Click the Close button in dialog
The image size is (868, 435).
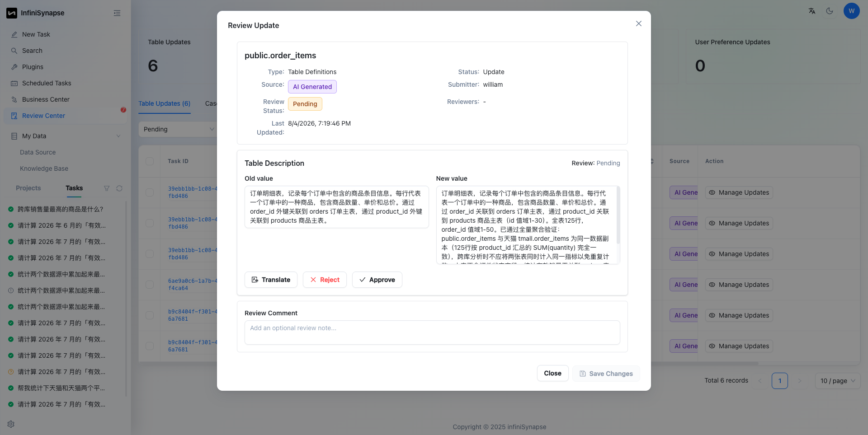(552, 373)
